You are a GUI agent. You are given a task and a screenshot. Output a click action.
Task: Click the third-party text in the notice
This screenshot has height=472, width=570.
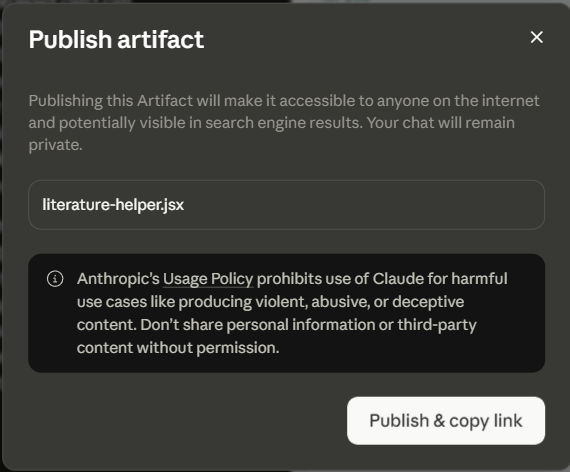pyautogui.click(x=437, y=325)
